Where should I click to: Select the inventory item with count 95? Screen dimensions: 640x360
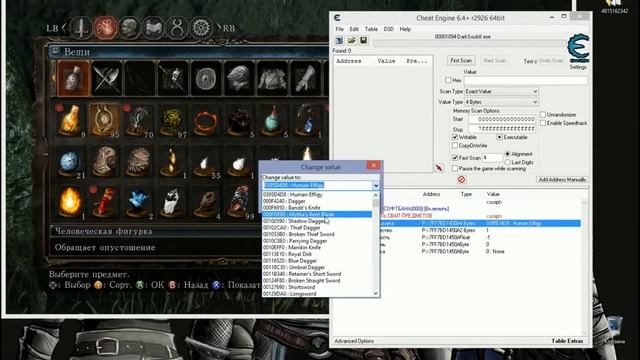coord(104,120)
